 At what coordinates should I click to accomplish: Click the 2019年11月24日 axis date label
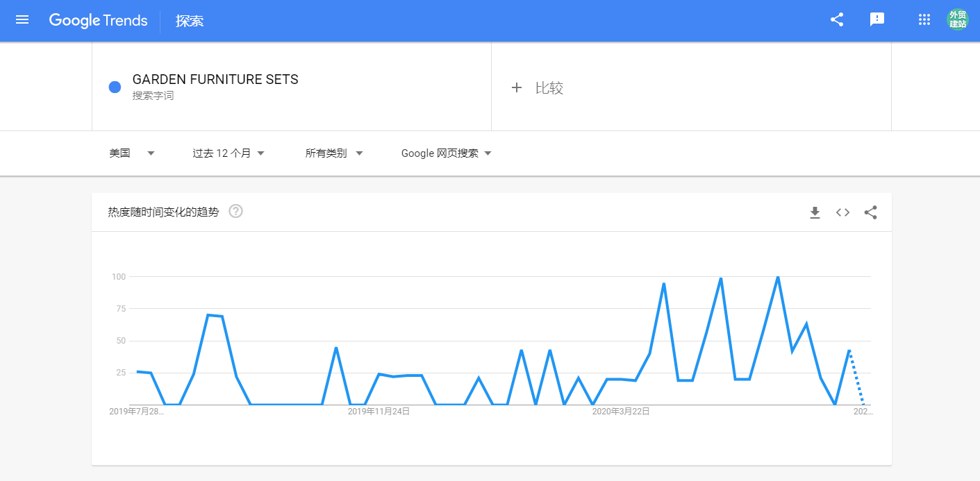pos(379,412)
